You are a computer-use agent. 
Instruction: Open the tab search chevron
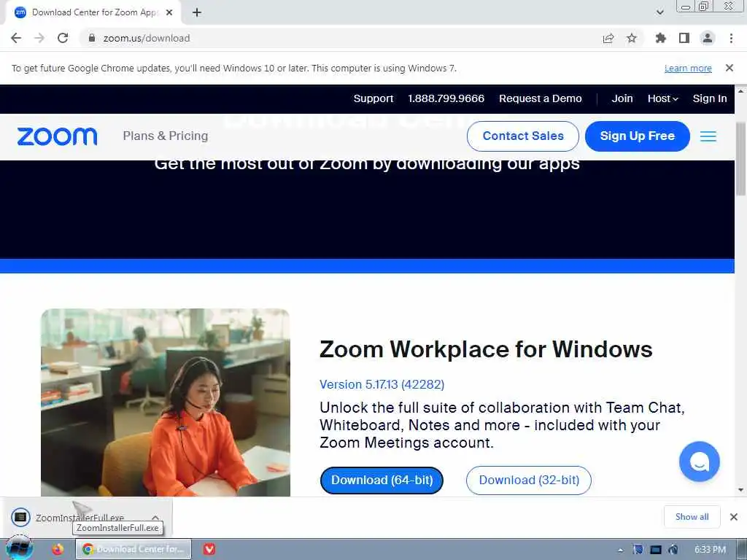pos(659,12)
